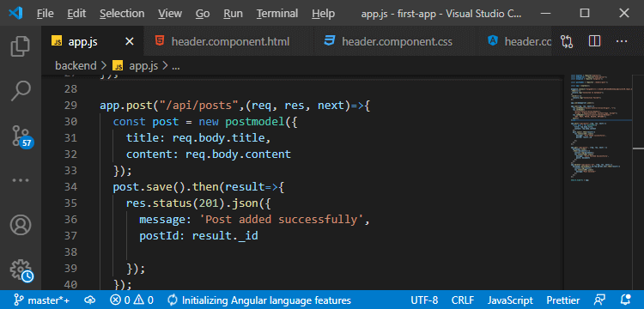Close the VS Code window

click(x=624, y=13)
